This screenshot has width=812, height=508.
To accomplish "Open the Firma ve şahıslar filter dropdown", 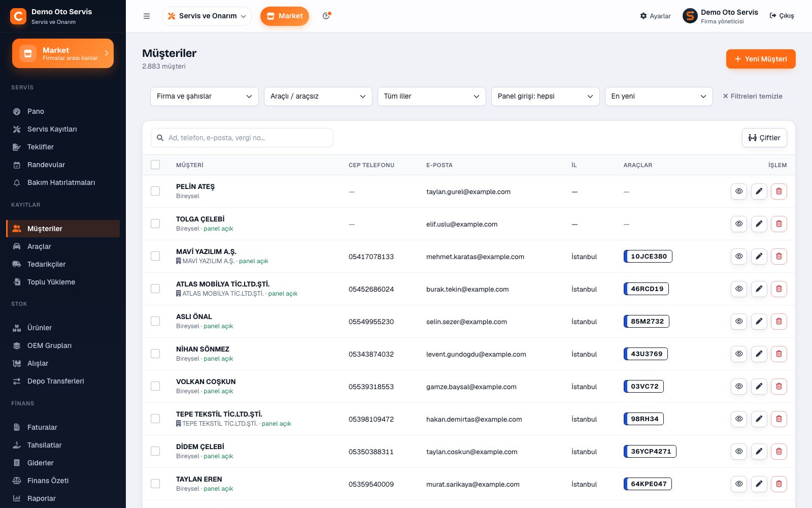I will pyautogui.click(x=205, y=97).
